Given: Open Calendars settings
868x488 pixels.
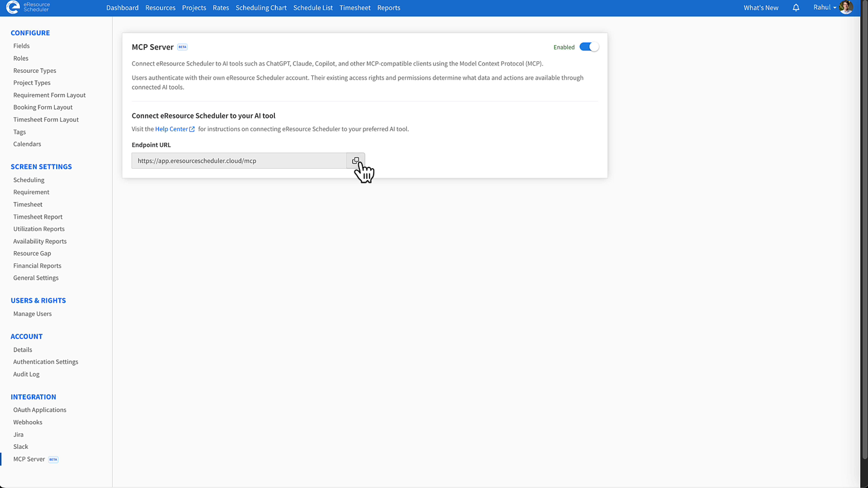Looking at the screenshot, I should tap(27, 144).
